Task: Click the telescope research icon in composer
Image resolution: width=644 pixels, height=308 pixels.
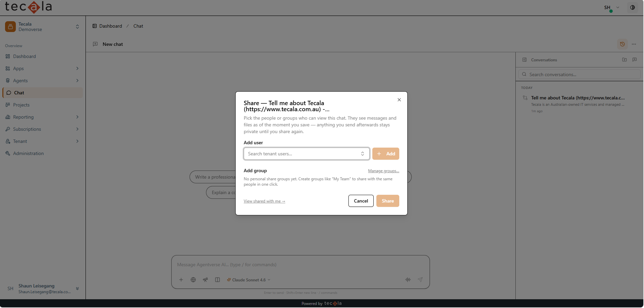Action: point(205,280)
